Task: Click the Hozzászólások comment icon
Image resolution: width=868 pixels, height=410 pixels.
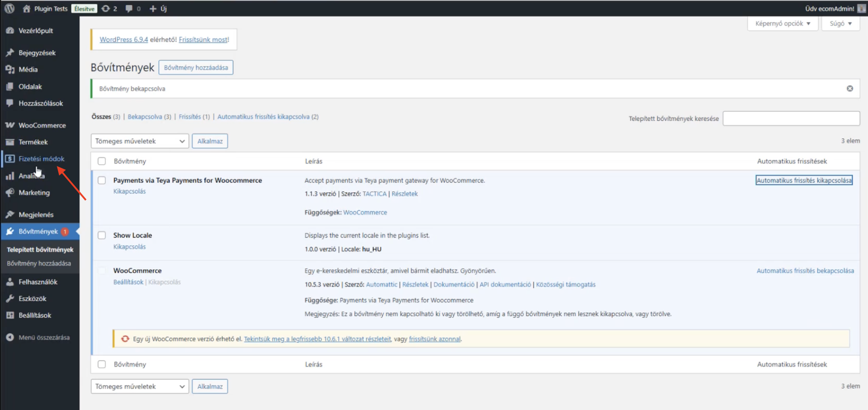Action: (10, 103)
